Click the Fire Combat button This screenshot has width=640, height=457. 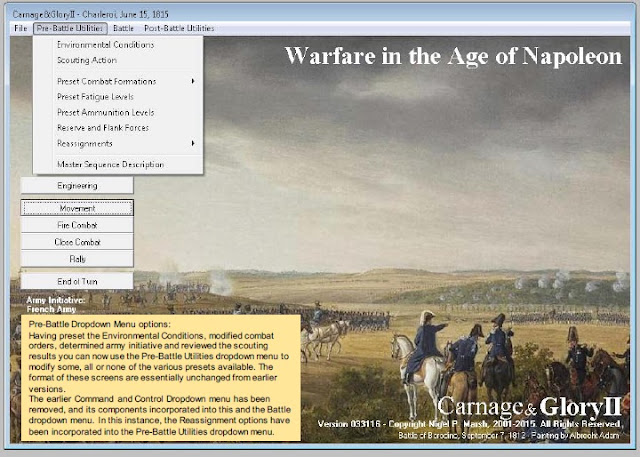pyautogui.click(x=77, y=225)
